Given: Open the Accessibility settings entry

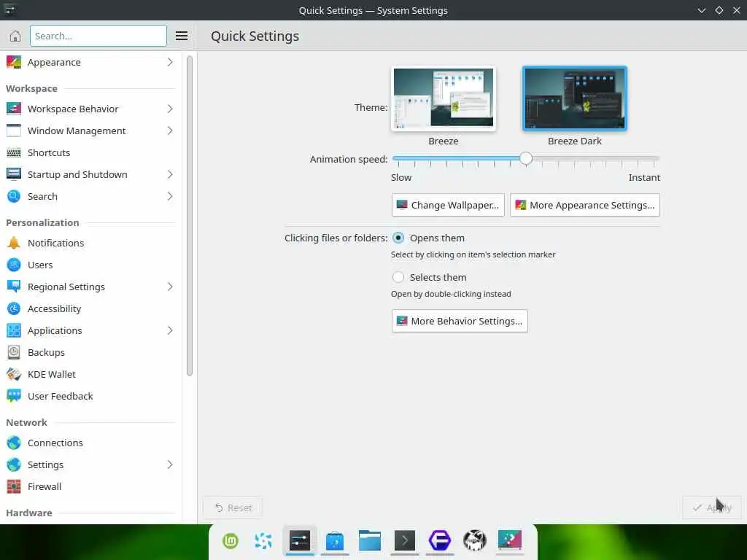Looking at the screenshot, I should 90,308.
